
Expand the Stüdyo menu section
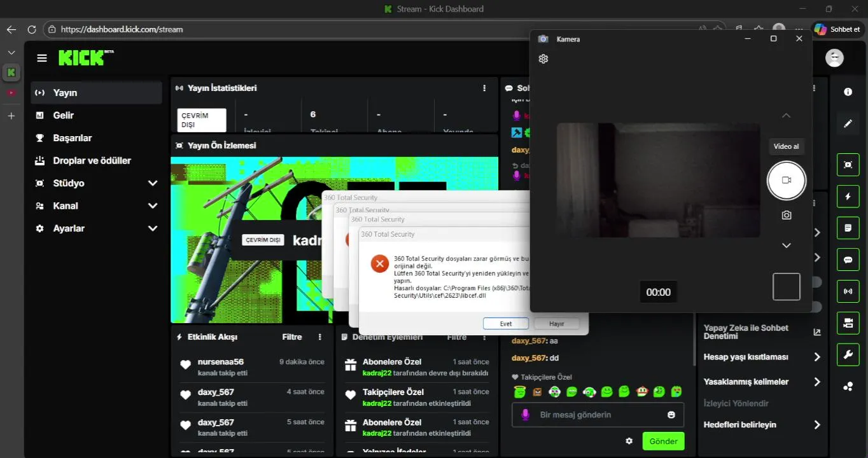(153, 183)
